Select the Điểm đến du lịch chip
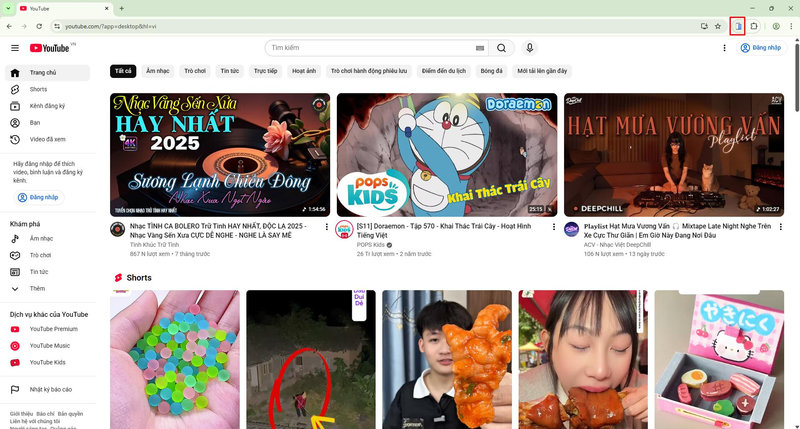The height and width of the screenshot is (429, 800). pyautogui.click(x=444, y=71)
